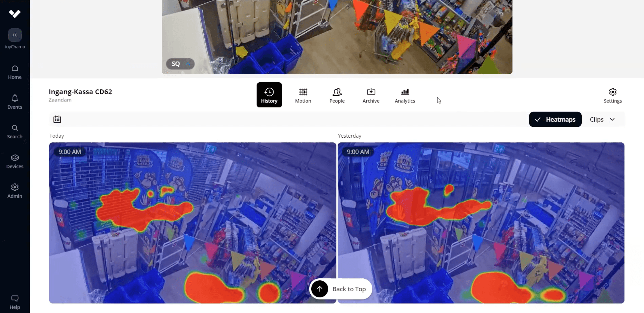
Task: View camera Analytics statistics
Action: click(x=404, y=95)
